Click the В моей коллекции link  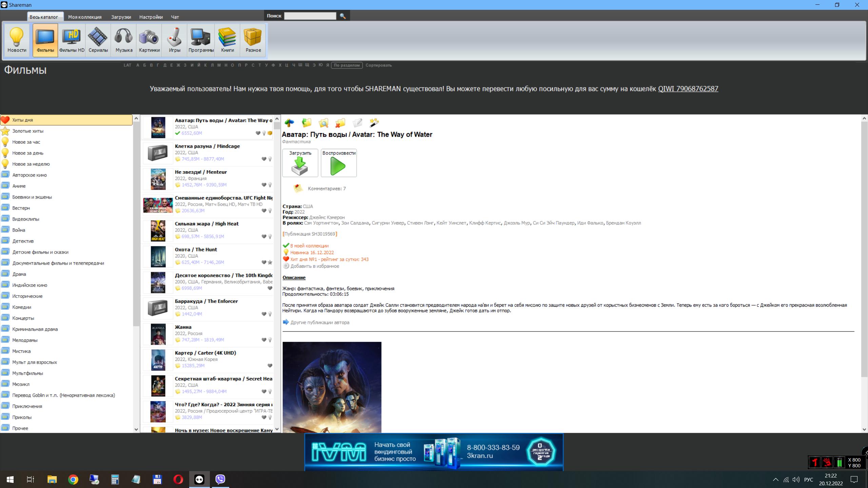pyautogui.click(x=309, y=246)
